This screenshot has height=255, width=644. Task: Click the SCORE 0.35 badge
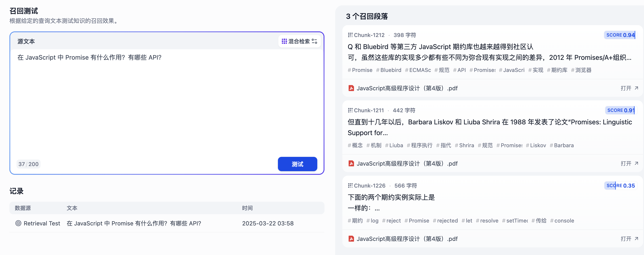coord(620,186)
